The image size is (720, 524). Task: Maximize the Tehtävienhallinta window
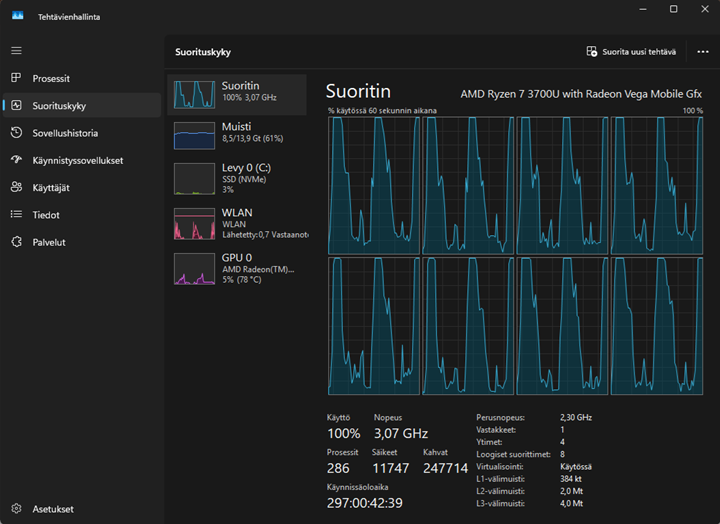(673, 10)
